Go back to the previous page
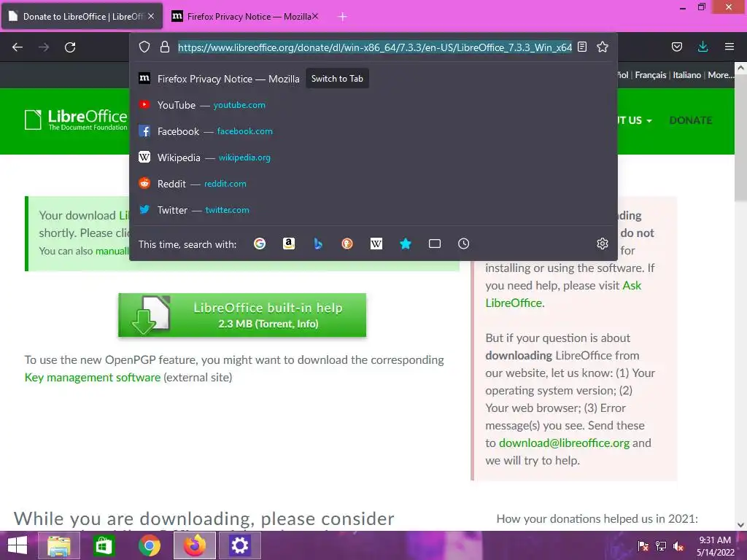 [x=18, y=47]
